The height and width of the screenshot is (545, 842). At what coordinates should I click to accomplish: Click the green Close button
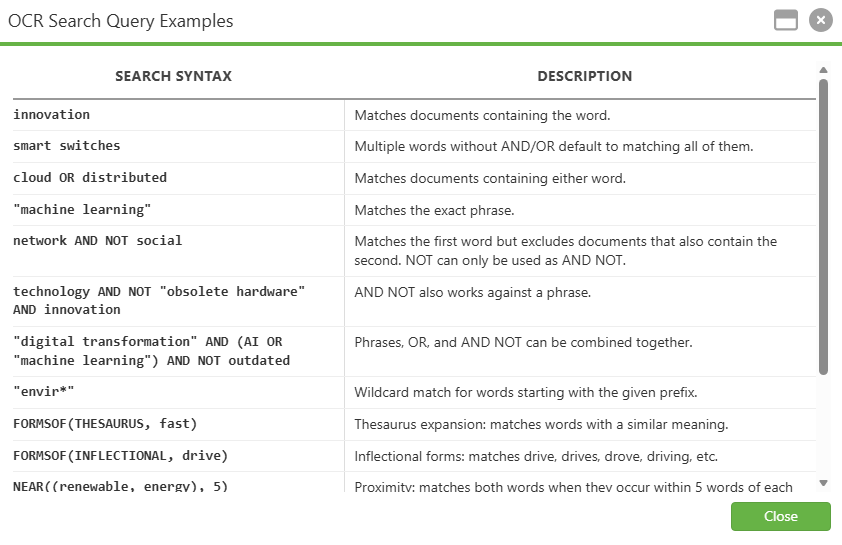780,516
